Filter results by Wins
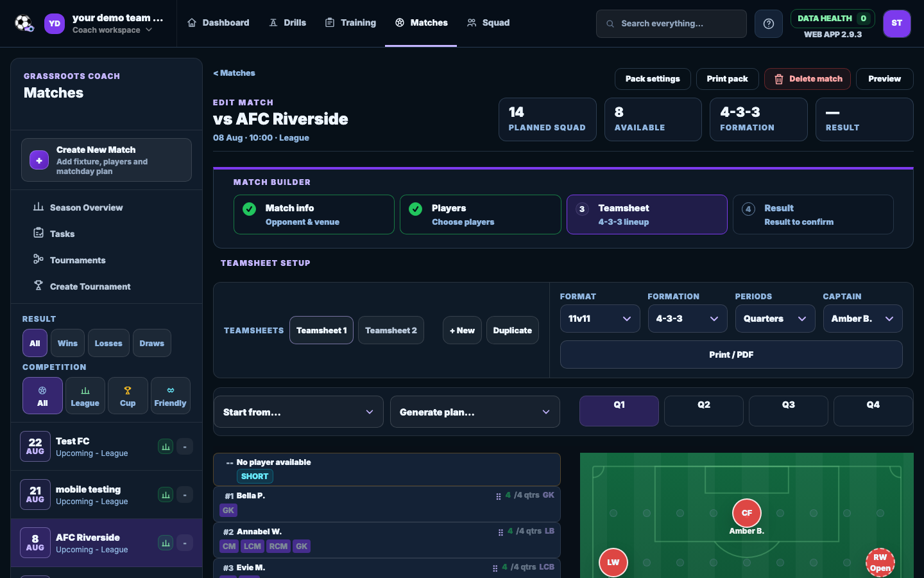The image size is (924, 578). [x=67, y=343]
